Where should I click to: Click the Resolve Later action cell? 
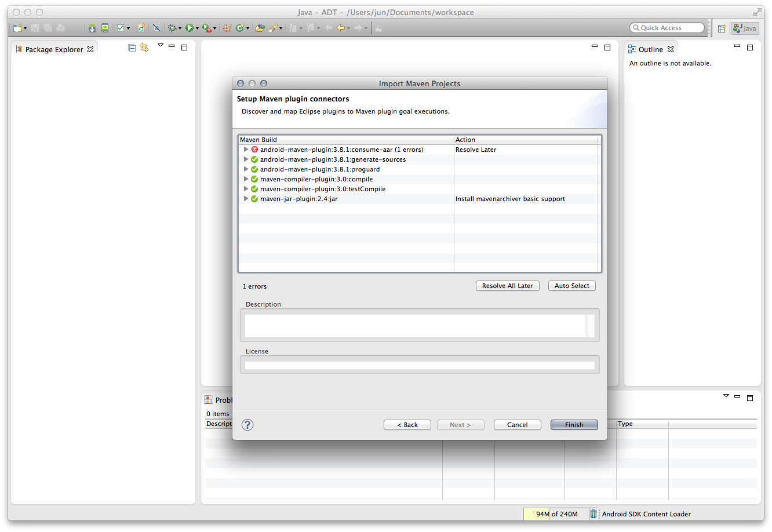(x=526, y=150)
